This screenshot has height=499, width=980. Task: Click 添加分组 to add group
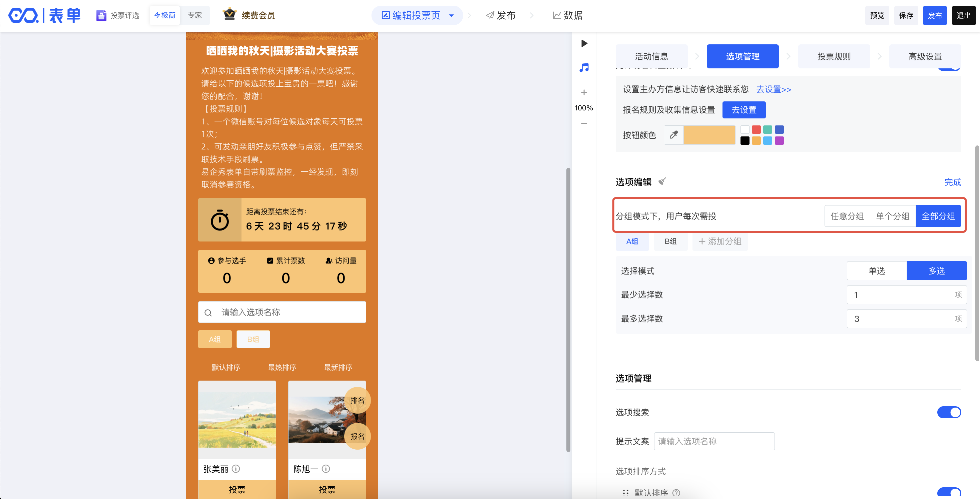(720, 241)
